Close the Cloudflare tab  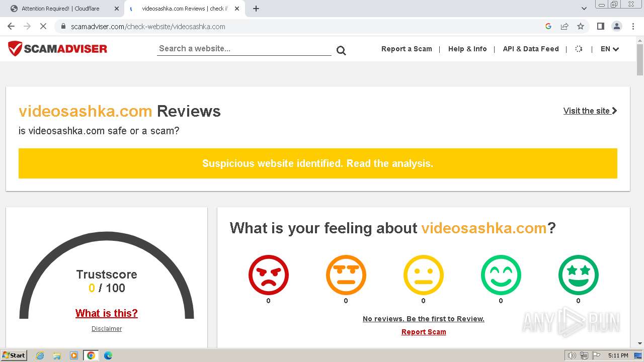click(x=117, y=9)
